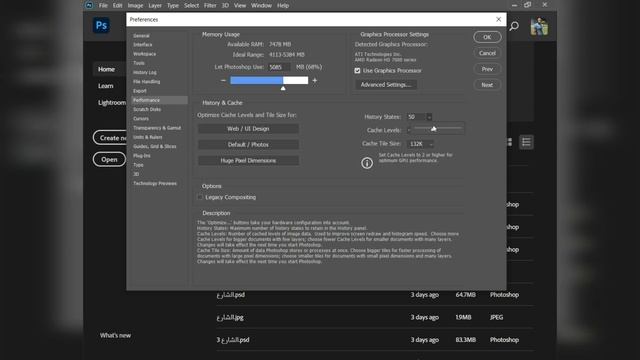Image resolution: width=640 pixels, height=360 pixels.
Task: Select Scratch Disks preferences category
Action: tap(147, 109)
